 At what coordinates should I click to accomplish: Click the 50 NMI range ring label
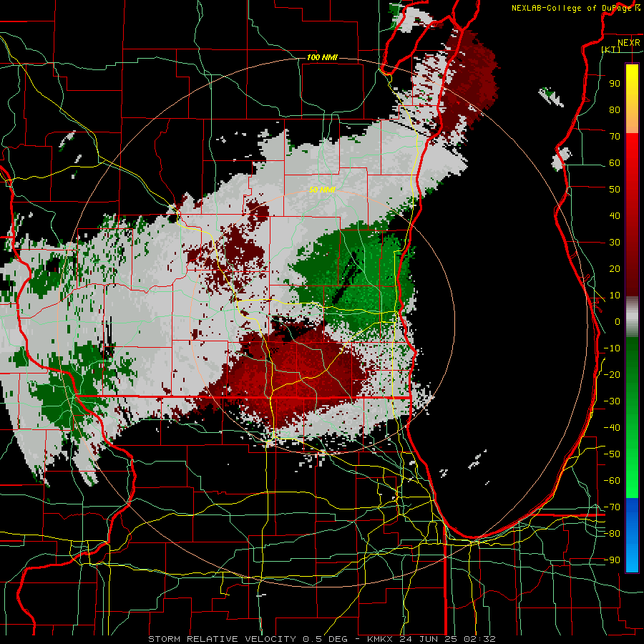click(322, 190)
